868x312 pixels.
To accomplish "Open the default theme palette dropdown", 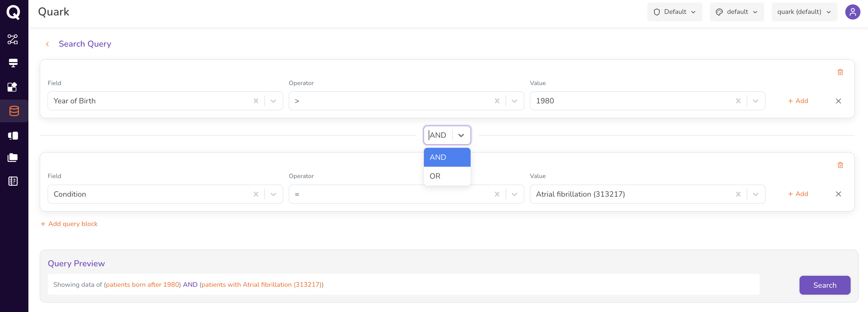I will [x=737, y=12].
